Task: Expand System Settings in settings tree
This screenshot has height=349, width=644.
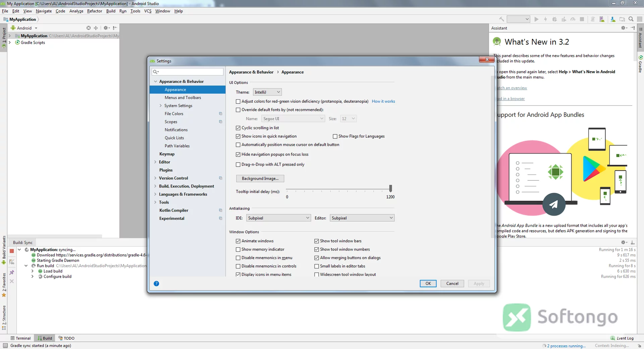Action: (161, 106)
